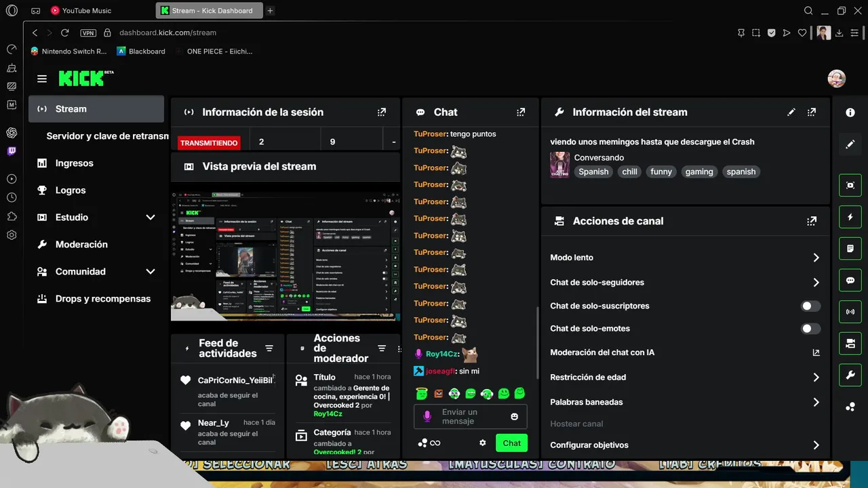This screenshot has width=868, height=488.
Task: Click the broadcast signal icon in right rail
Action: (x=850, y=312)
